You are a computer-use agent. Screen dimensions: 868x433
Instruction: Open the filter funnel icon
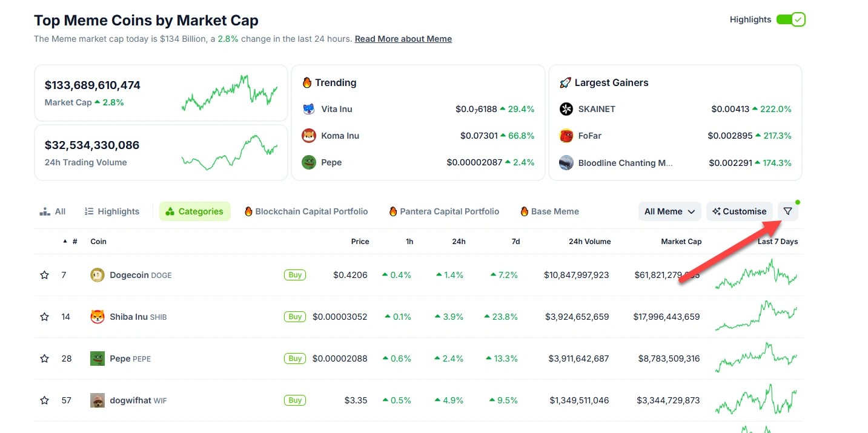click(x=787, y=211)
